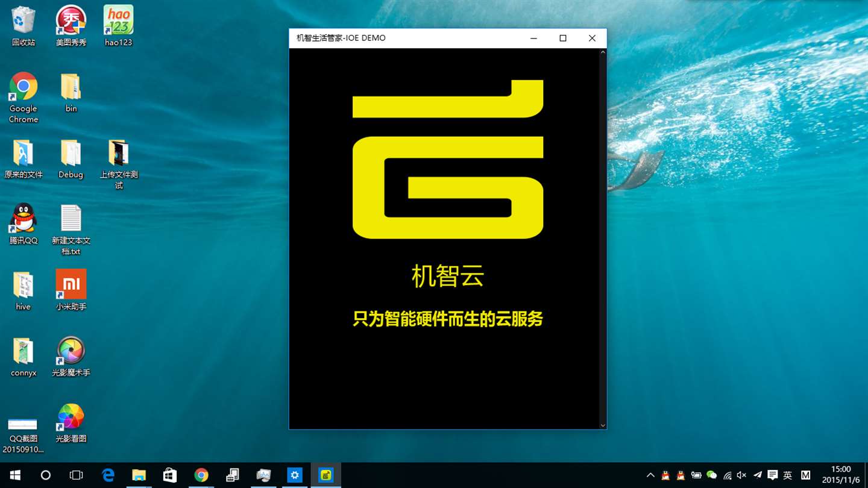Open Task View from the taskbar

coord(77,475)
